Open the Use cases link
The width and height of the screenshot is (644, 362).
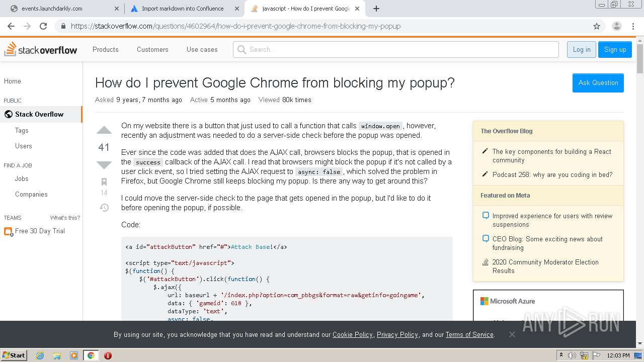click(x=202, y=49)
